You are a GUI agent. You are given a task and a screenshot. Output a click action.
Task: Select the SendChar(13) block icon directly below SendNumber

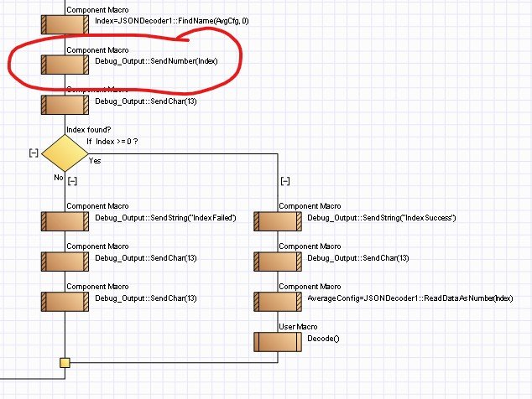[x=65, y=104]
